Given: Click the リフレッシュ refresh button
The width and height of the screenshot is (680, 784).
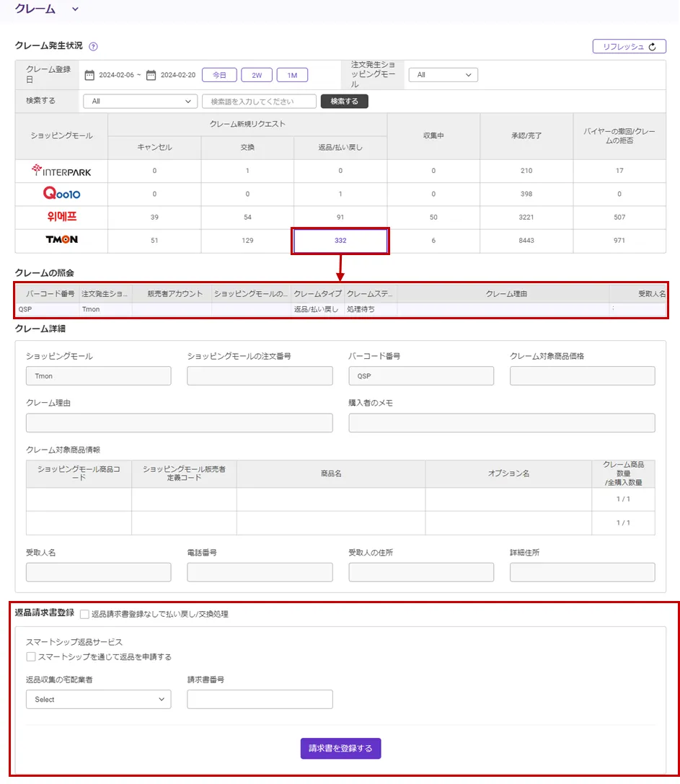Looking at the screenshot, I should pos(629,47).
